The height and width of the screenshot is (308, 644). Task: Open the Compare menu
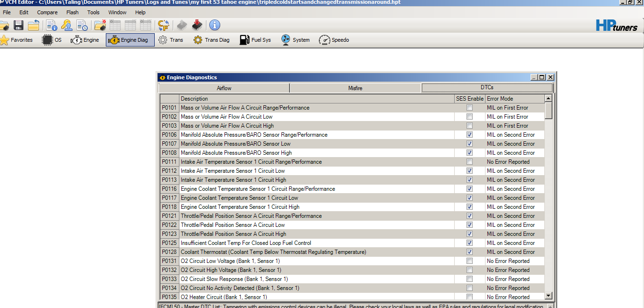click(x=47, y=12)
